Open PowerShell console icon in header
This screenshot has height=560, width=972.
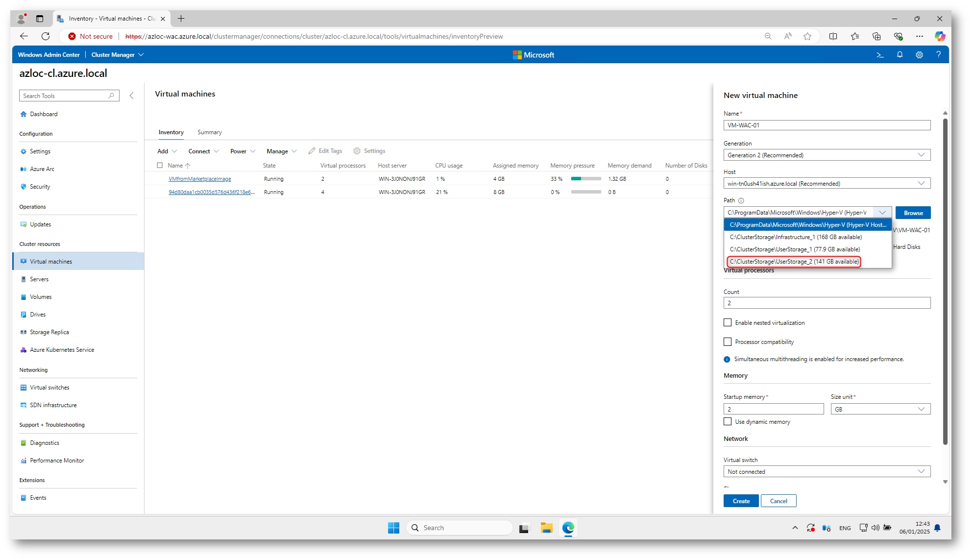tap(880, 55)
